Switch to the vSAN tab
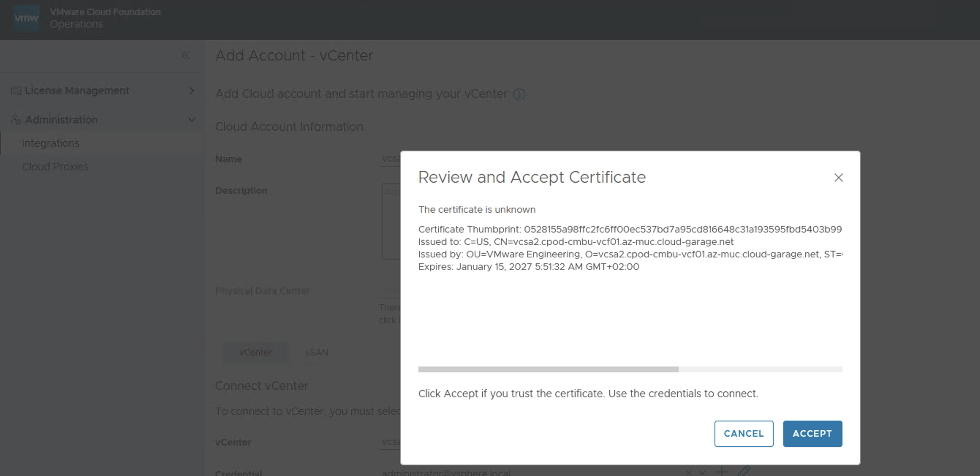 [x=317, y=352]
